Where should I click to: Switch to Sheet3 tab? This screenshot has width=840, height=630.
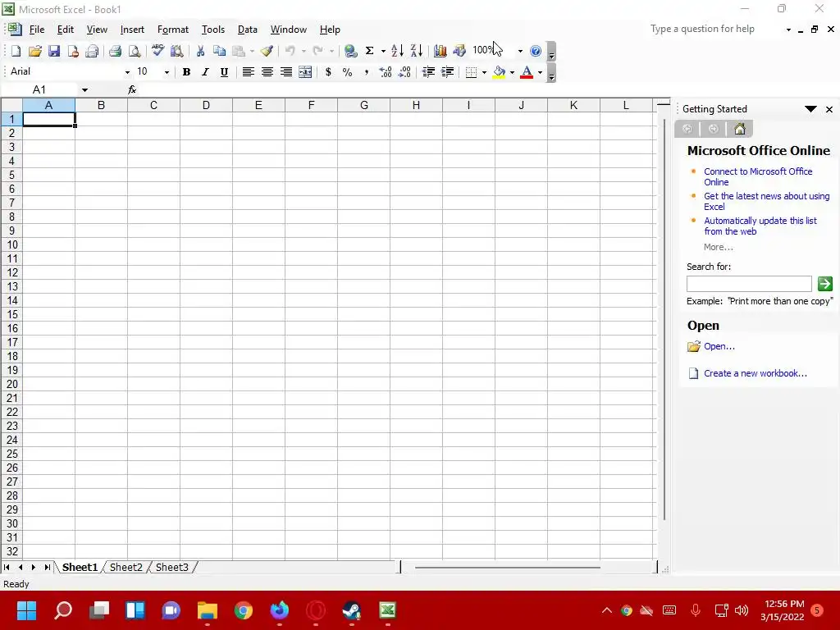pos(171,568)
